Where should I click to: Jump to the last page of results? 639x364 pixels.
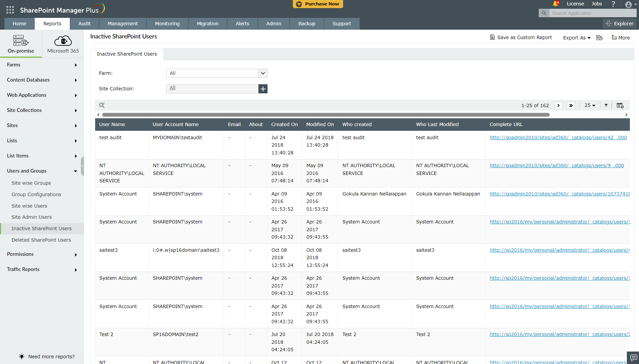tap(571, 105)
